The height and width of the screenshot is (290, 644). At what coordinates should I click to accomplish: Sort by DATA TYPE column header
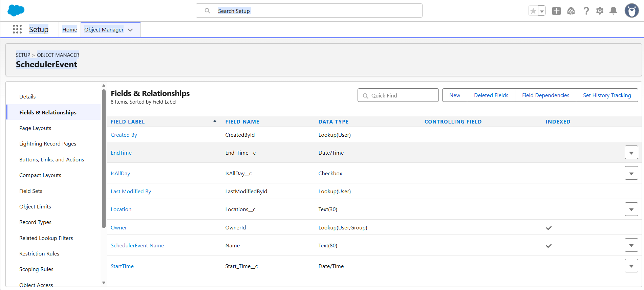pyautogui.click(x=334, y=122)
